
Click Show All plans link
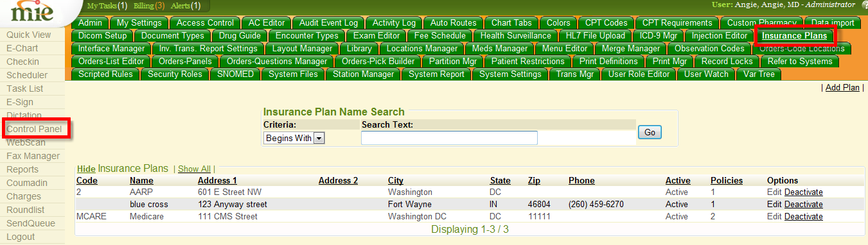194,169
